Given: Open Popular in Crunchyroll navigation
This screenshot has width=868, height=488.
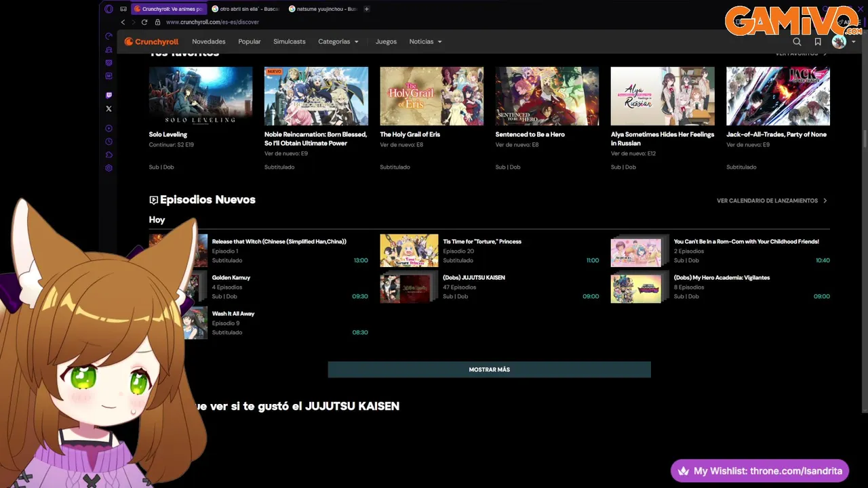Looking at the screenshot, I should point(250,41).
